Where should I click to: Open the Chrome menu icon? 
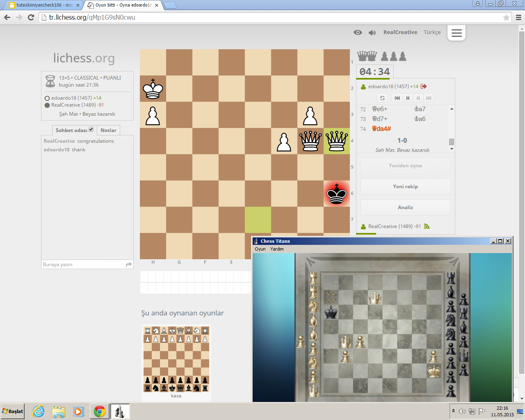pyautogui.click(x=518, y=17)
